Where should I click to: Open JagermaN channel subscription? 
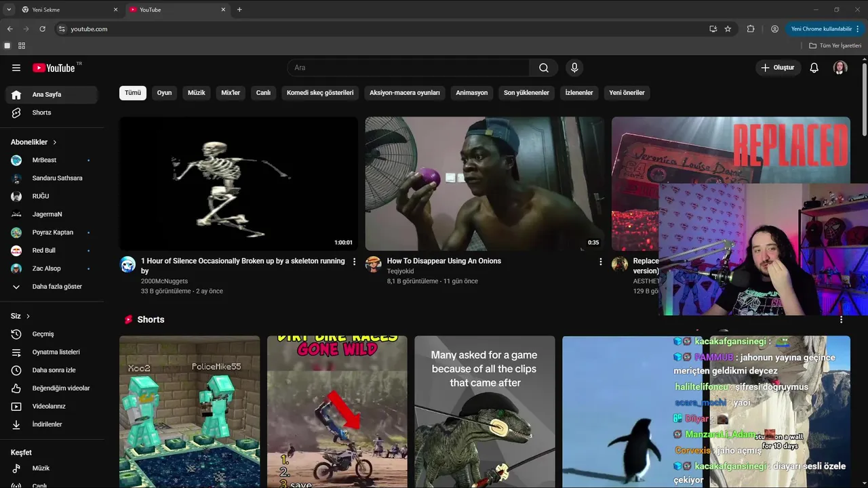(52, 214)
